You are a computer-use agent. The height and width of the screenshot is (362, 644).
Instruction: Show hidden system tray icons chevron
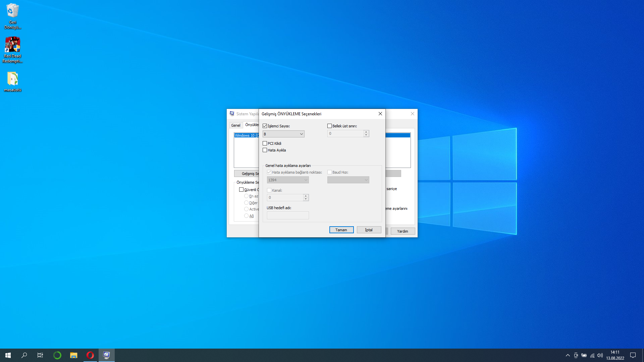(568, 355)
